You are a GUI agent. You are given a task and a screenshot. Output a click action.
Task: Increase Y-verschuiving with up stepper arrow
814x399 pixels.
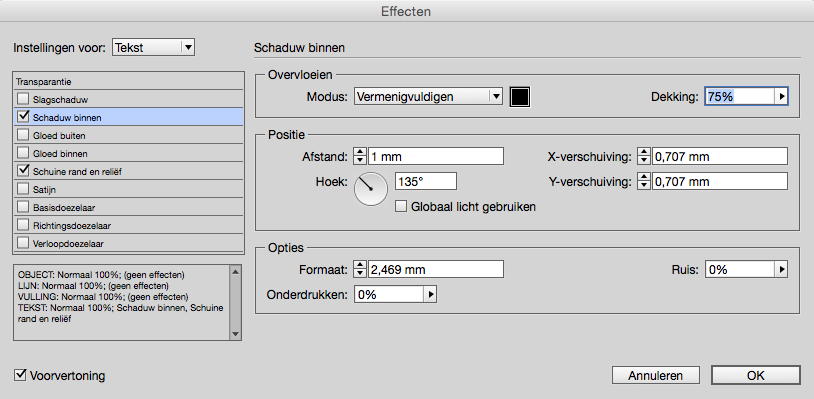tap(644, 177)
